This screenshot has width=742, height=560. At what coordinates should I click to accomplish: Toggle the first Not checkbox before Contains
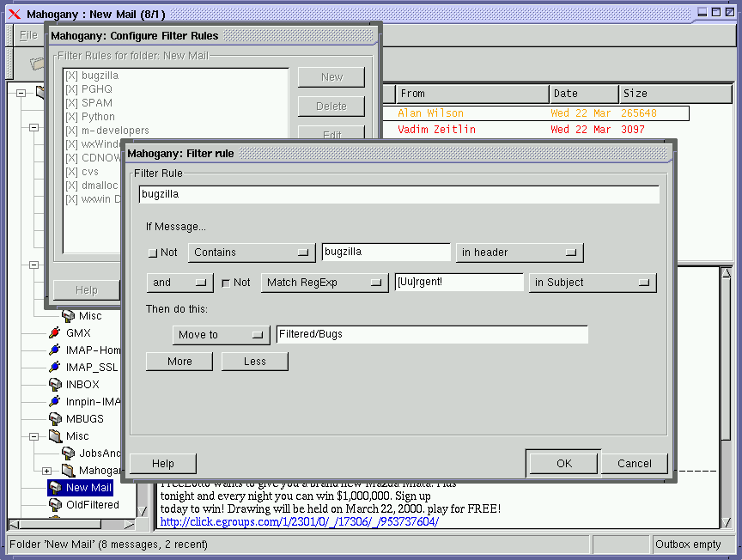(152, 253)
